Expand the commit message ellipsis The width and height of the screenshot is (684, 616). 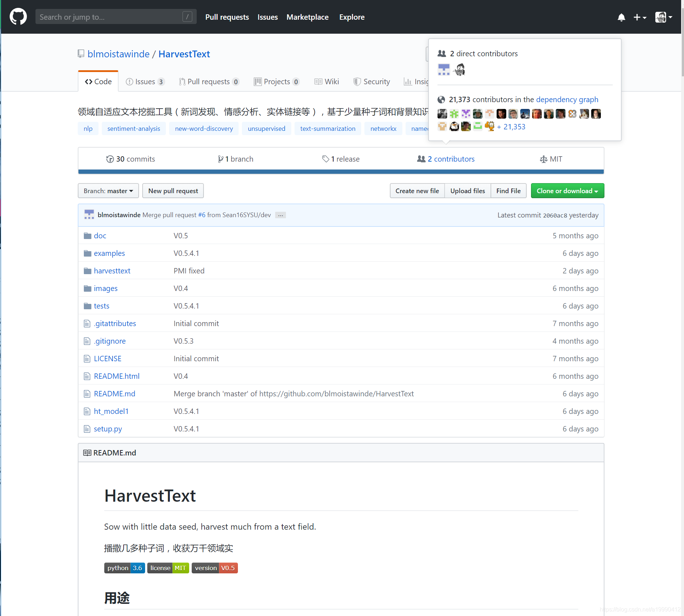281,215
